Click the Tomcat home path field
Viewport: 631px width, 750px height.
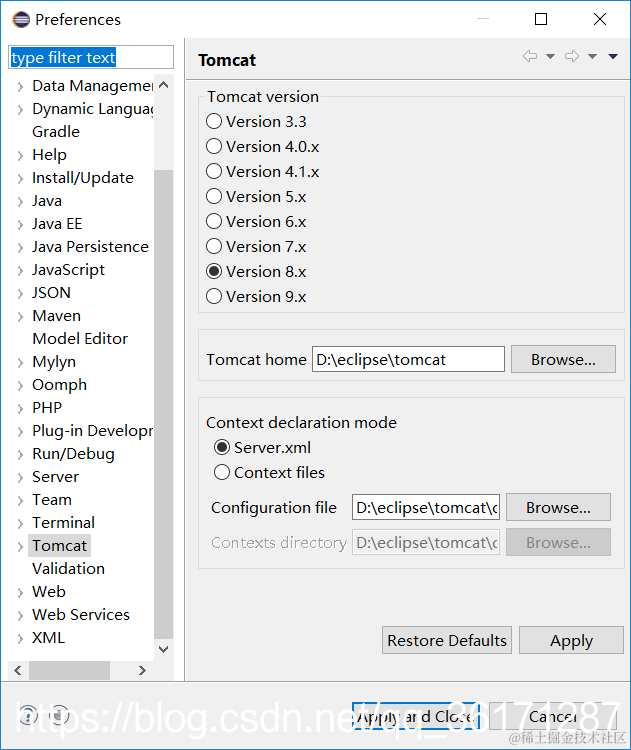pyautogui.click(x=408, y=359)
